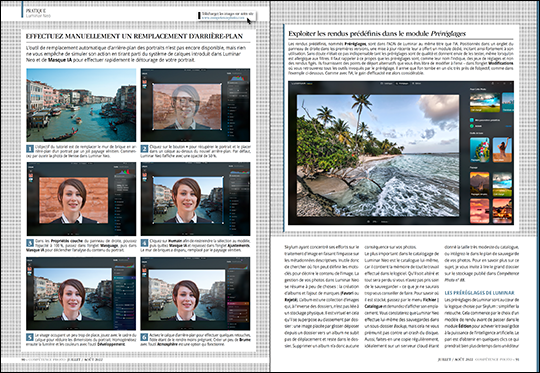Image resolution: width=540 pixels, height=373 pixels.
Task: Click the step 5 number badge
Action: 30,337
